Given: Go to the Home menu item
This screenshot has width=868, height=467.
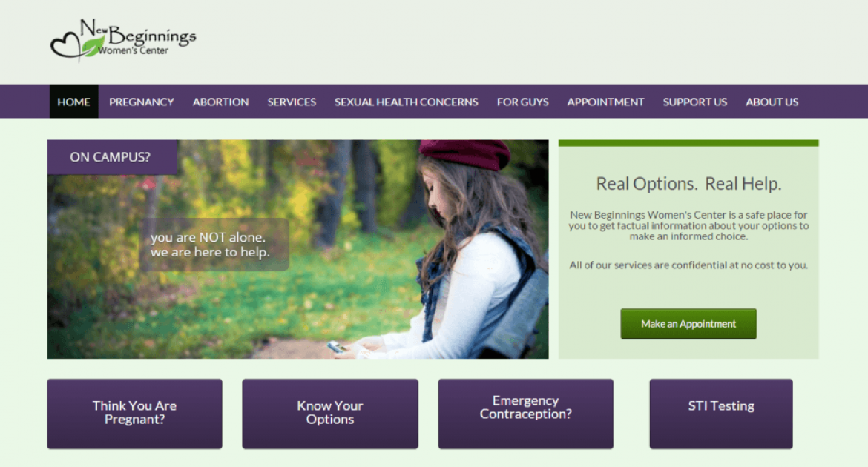Looking at the screenshot, I should 73,102.
